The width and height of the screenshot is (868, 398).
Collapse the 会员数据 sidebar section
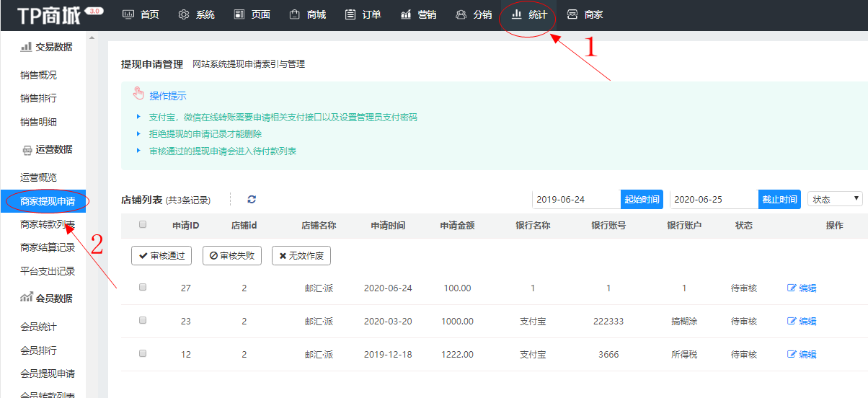click(x=47, y=298)
